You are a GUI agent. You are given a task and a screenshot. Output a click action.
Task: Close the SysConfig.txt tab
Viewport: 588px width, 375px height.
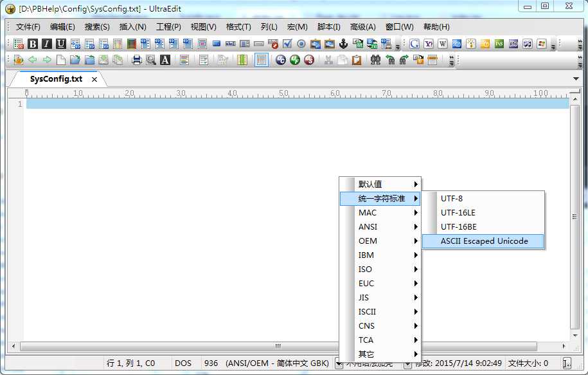94,79
